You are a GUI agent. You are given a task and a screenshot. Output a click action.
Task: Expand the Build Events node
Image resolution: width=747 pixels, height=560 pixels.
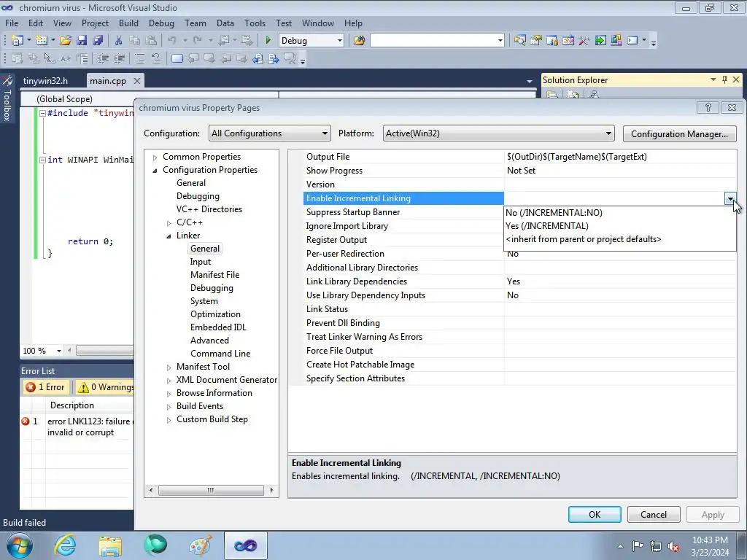tap(169, 407)
